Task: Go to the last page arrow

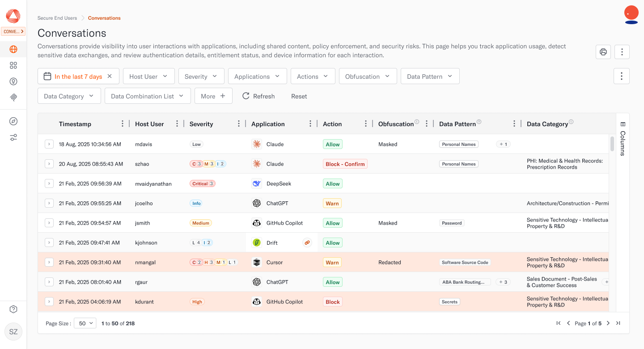Action: pos(618,323)
